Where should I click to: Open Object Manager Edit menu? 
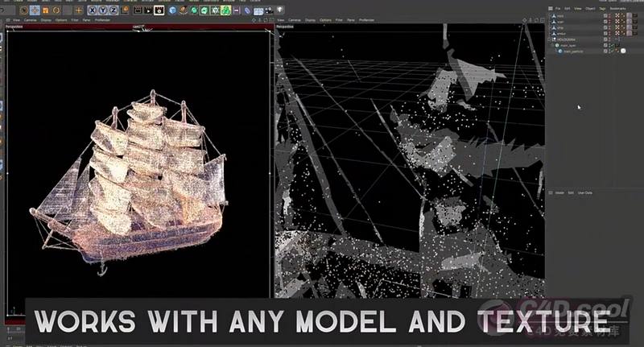568,9
